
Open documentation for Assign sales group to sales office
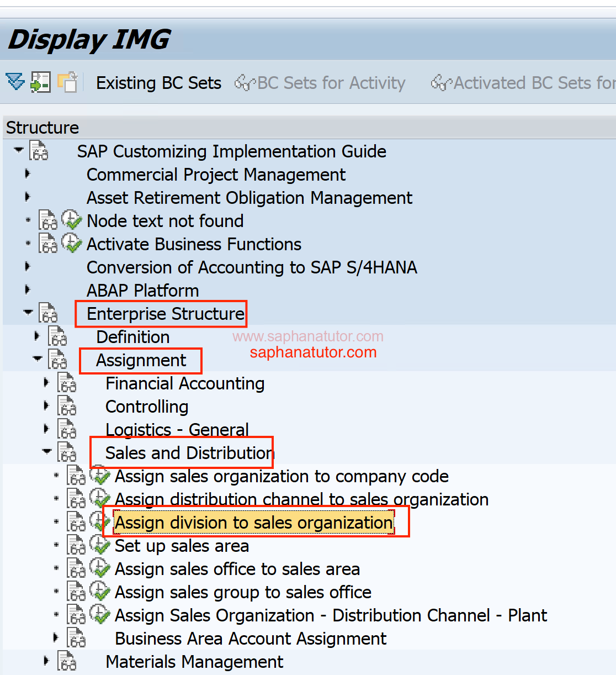76,591
